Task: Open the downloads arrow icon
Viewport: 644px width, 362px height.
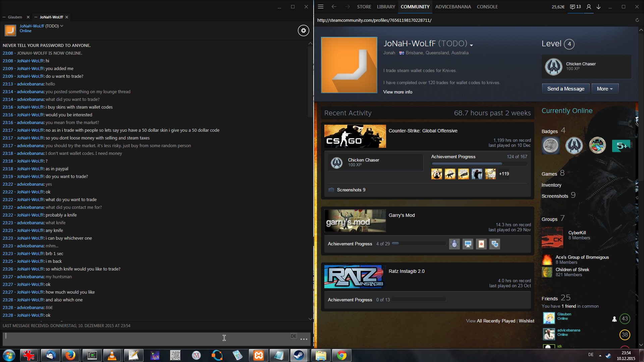Action: pos(598,7)
